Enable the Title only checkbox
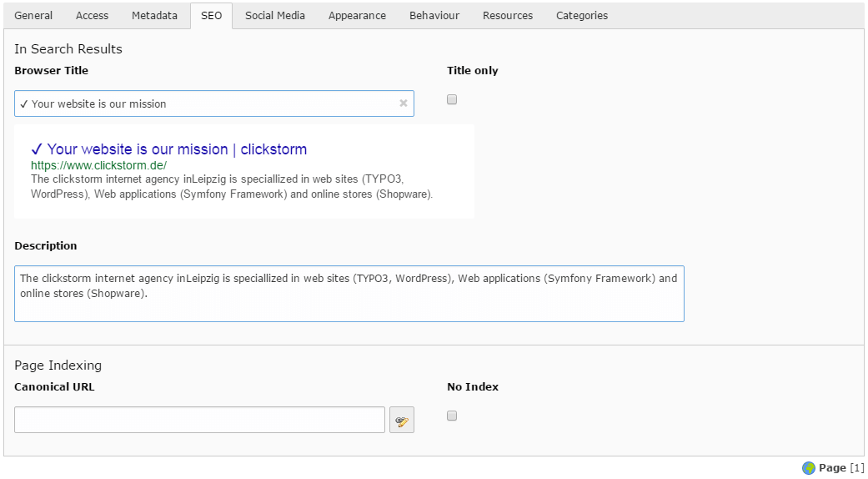868x479 pixels. [452, 100]
